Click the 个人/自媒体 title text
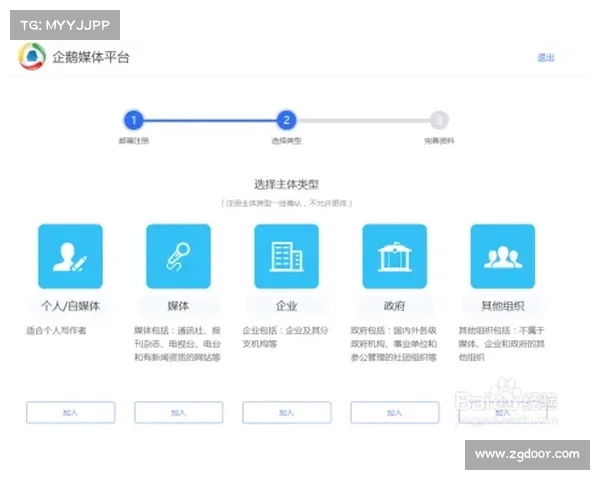600x480 pixels. pyautogui.click(x=70, y=306)
